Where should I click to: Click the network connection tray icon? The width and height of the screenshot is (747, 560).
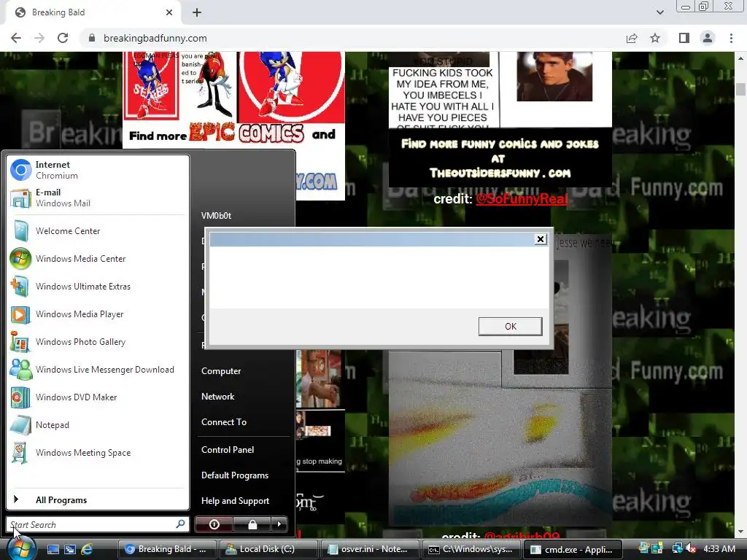[x=677, y=549]
